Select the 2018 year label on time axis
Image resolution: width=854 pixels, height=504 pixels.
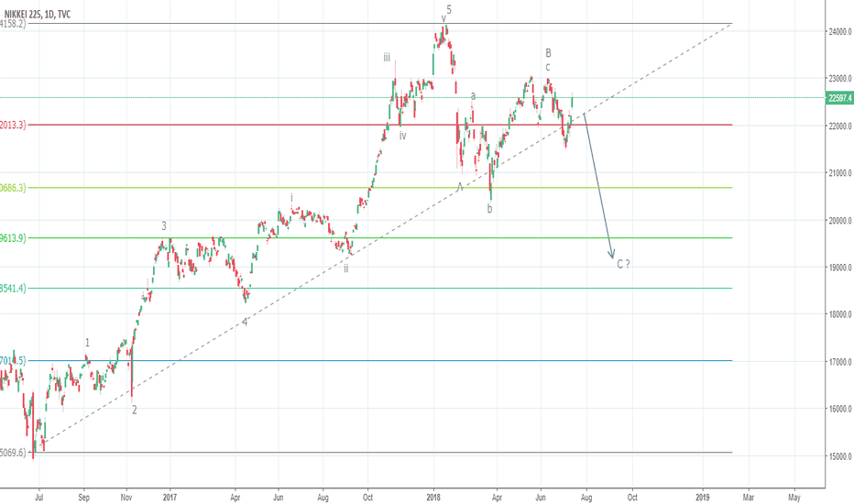coord(433,498)
